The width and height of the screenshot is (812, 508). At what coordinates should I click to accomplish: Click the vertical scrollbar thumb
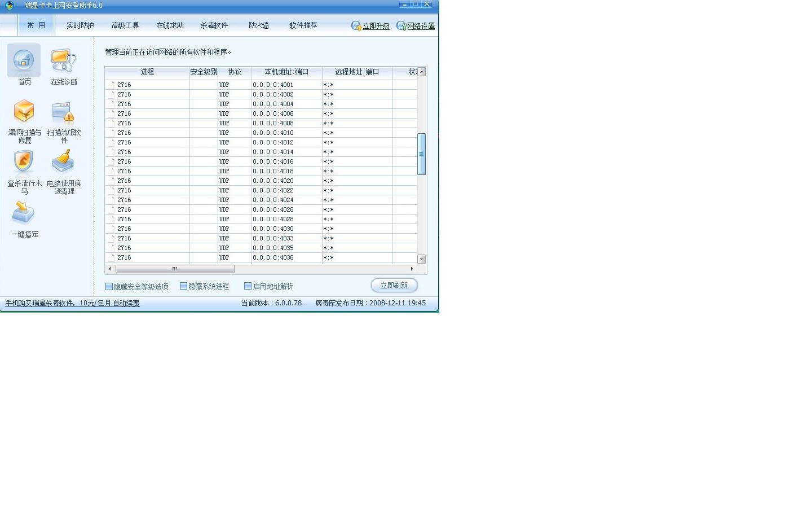[x=421, y=154]
